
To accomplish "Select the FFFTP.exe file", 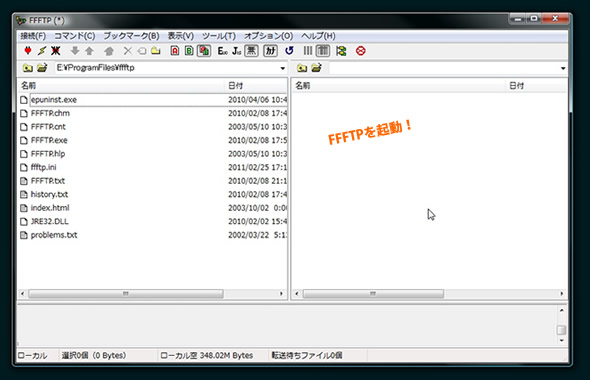I will coord(49,140).
